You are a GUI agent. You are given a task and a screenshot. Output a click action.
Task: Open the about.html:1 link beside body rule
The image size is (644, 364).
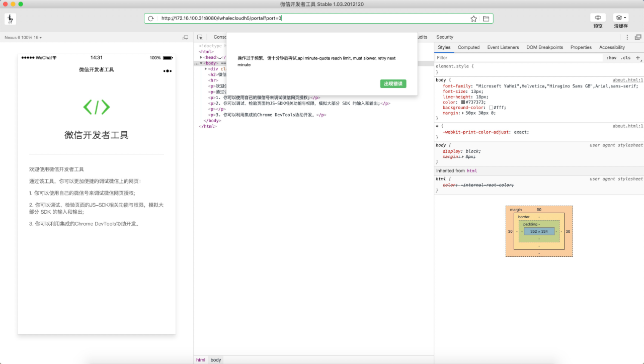[627, 80]
